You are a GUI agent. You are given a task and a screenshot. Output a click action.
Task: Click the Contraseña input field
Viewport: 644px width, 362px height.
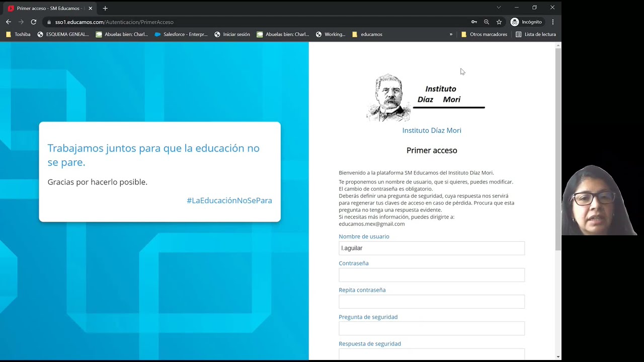(432, 275)
